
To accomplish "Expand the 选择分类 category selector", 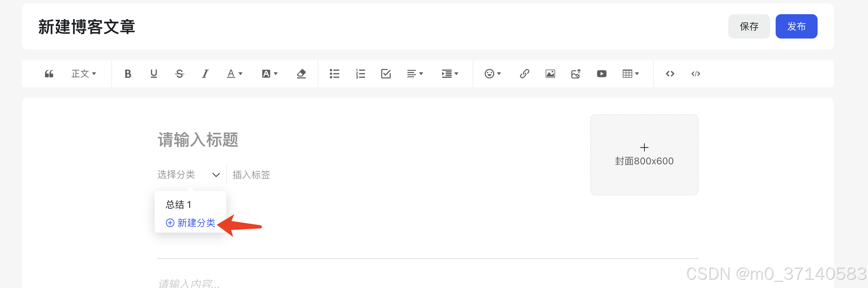I will point(189,175).
